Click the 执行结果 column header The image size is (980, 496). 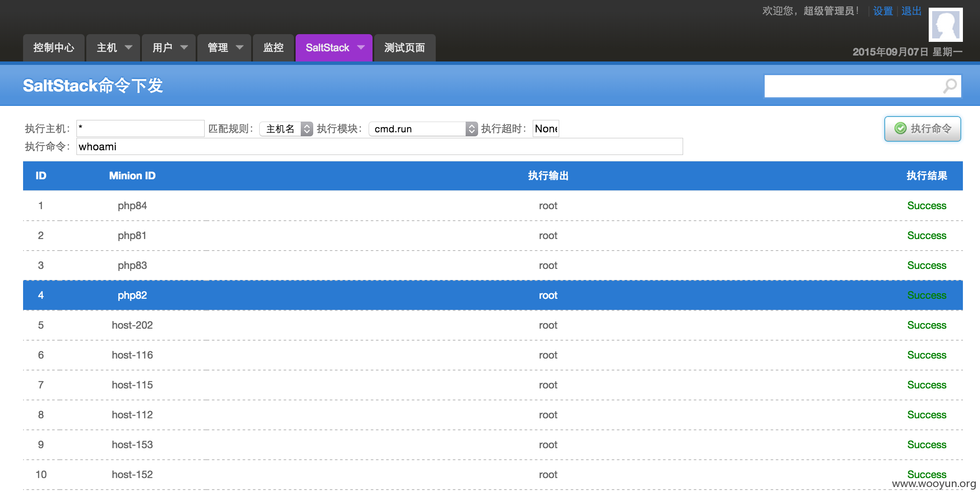tap(927, 176)
